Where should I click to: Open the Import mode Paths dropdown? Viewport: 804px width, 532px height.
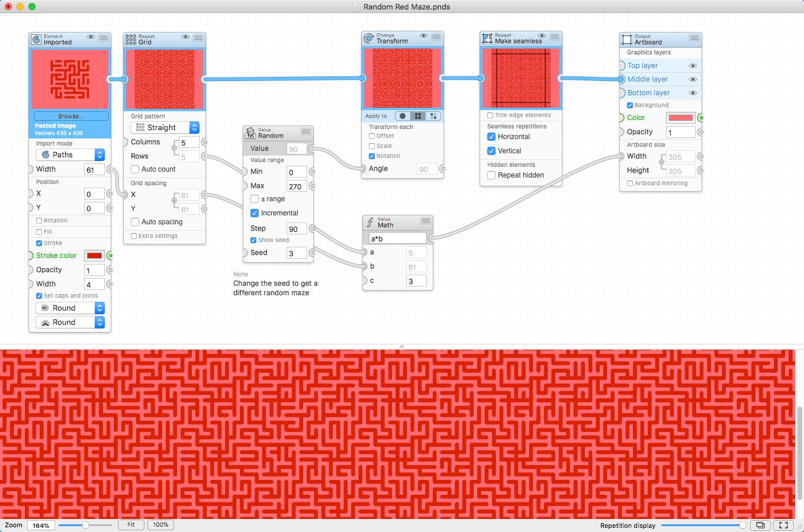[70, 155]
